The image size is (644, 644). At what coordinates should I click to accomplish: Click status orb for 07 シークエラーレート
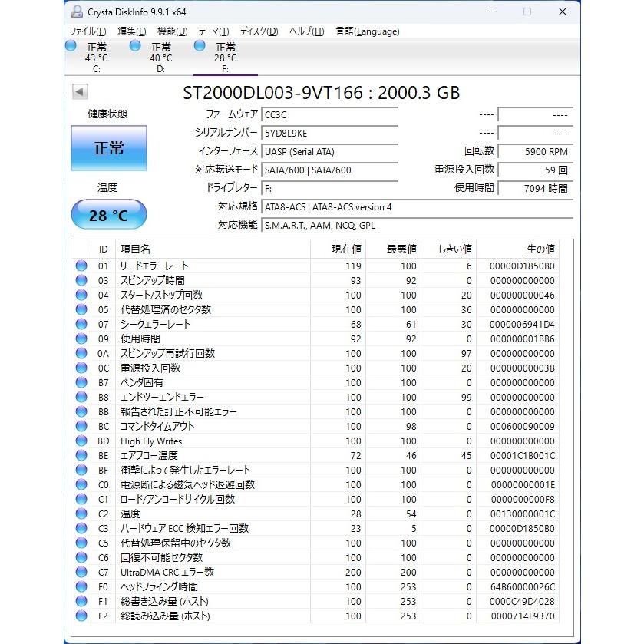pos(81,324)
